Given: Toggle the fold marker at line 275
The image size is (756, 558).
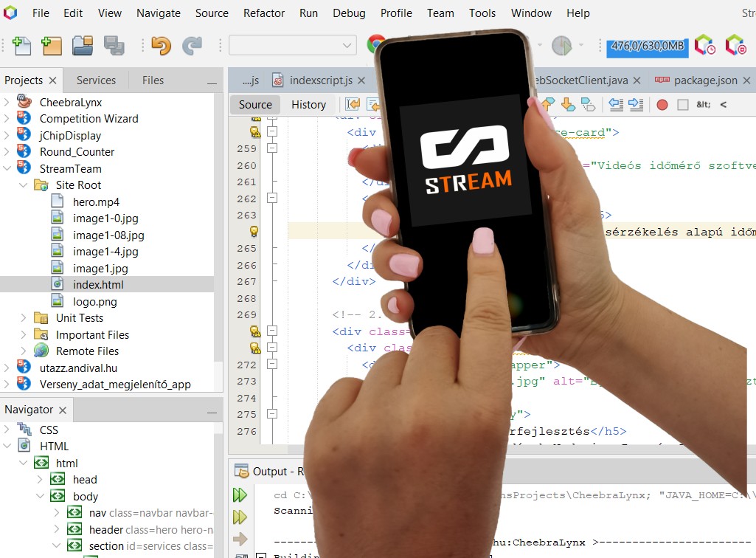Looking at the screenshot, I should point(272,414).
